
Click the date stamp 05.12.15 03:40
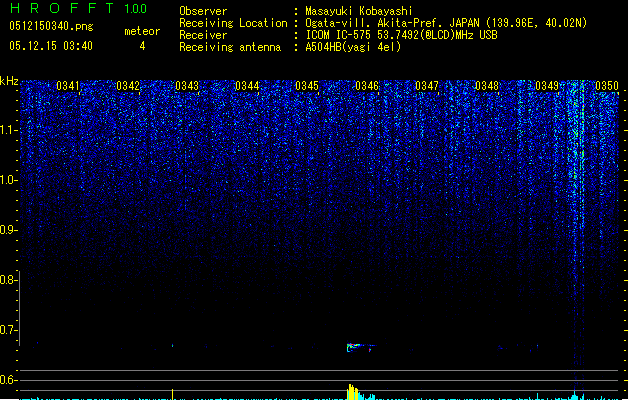coord(51,46)
